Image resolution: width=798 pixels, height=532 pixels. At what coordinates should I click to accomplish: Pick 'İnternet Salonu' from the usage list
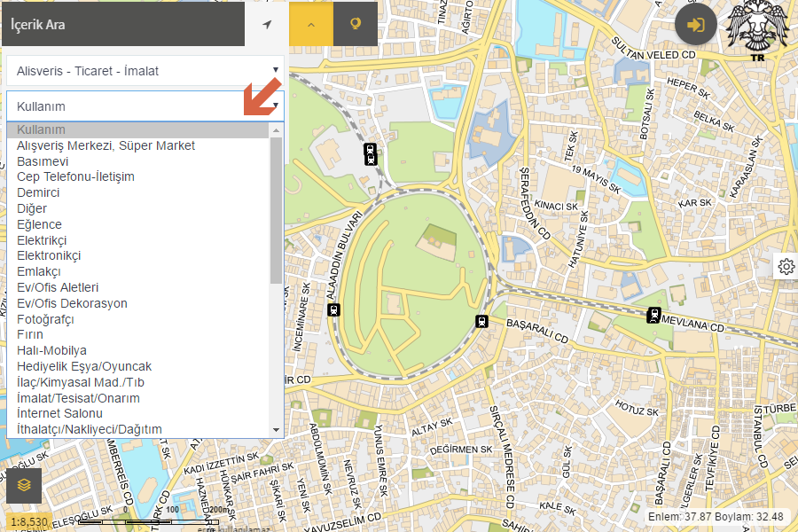click(59, 413)
